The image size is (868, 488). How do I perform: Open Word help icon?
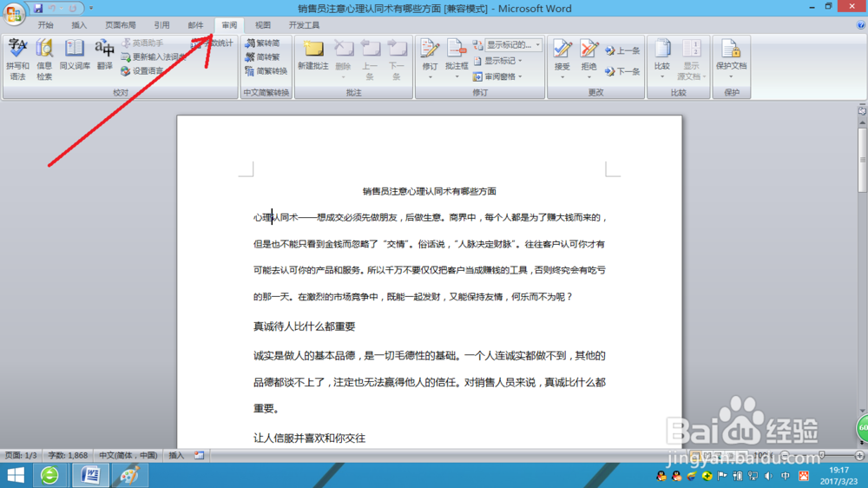[861, 25]
